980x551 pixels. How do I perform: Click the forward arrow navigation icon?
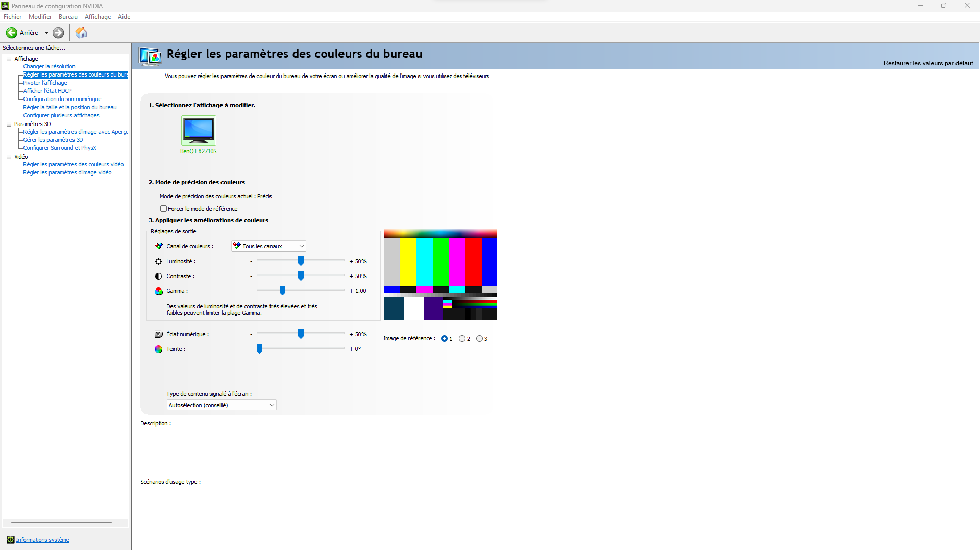pyautogui.click(x=58, y=33)
